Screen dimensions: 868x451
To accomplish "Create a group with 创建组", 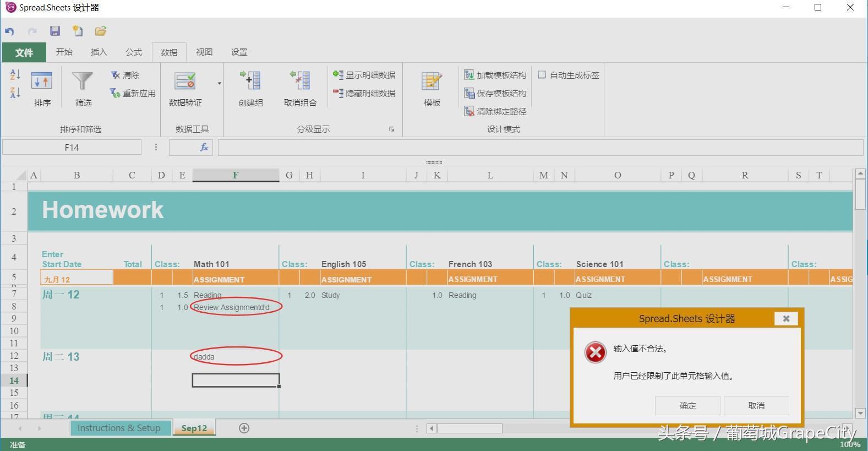I will [250, 89].
